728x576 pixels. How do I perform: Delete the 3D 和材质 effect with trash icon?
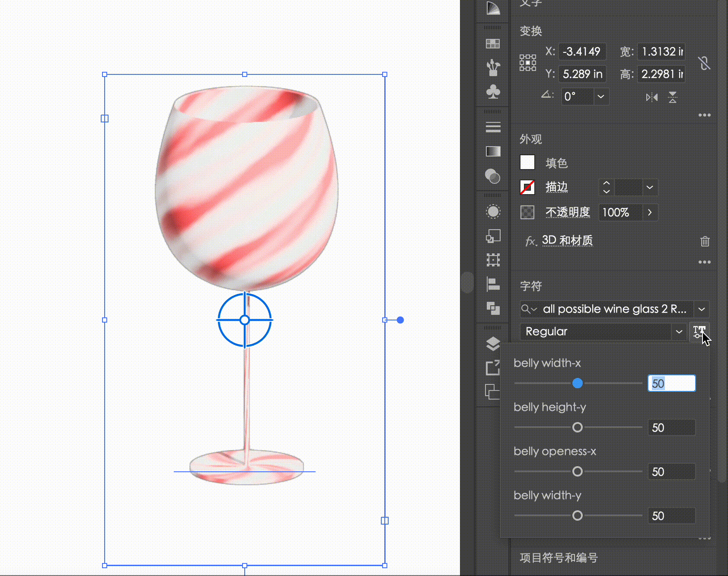705,241
